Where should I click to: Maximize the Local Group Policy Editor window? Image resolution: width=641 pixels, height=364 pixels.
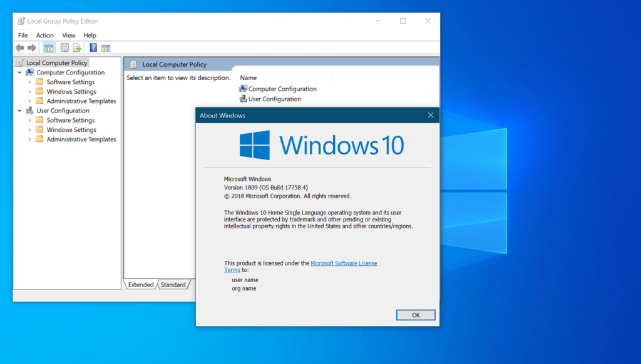(x=403, y=21)
